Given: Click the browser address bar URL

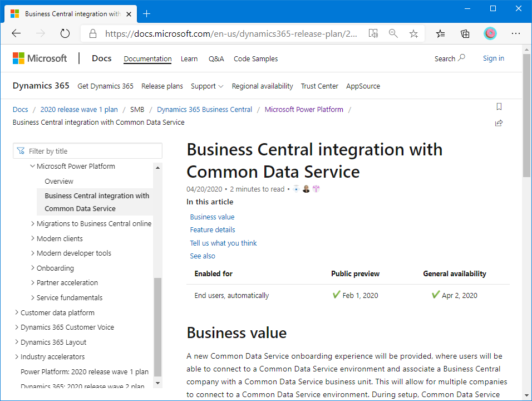Looking at the screenshot, I should coord(231,33).
